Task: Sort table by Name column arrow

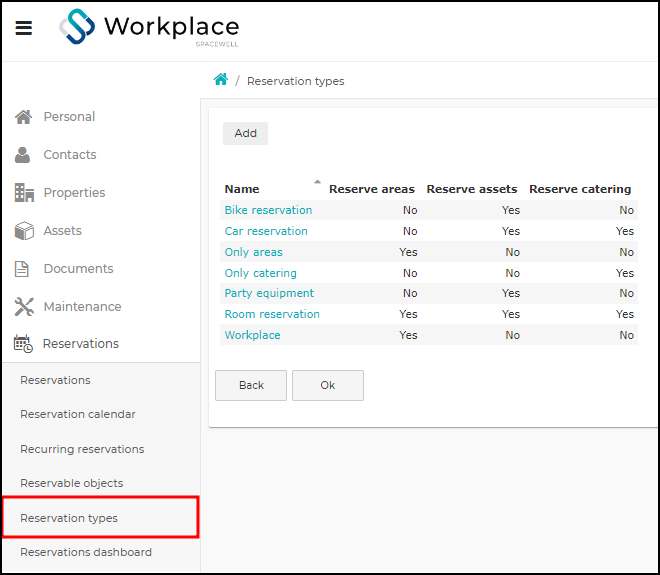Action: click(317, 182)
